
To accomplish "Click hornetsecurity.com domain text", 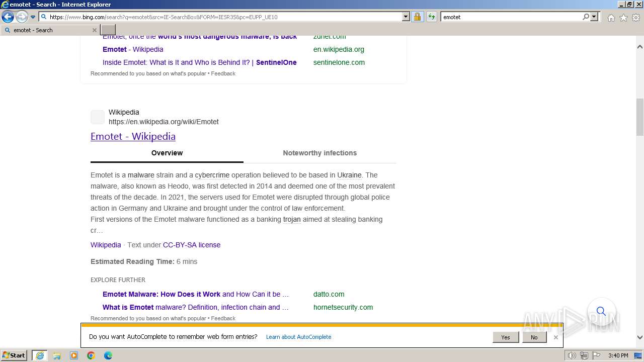I will point(343,307).
